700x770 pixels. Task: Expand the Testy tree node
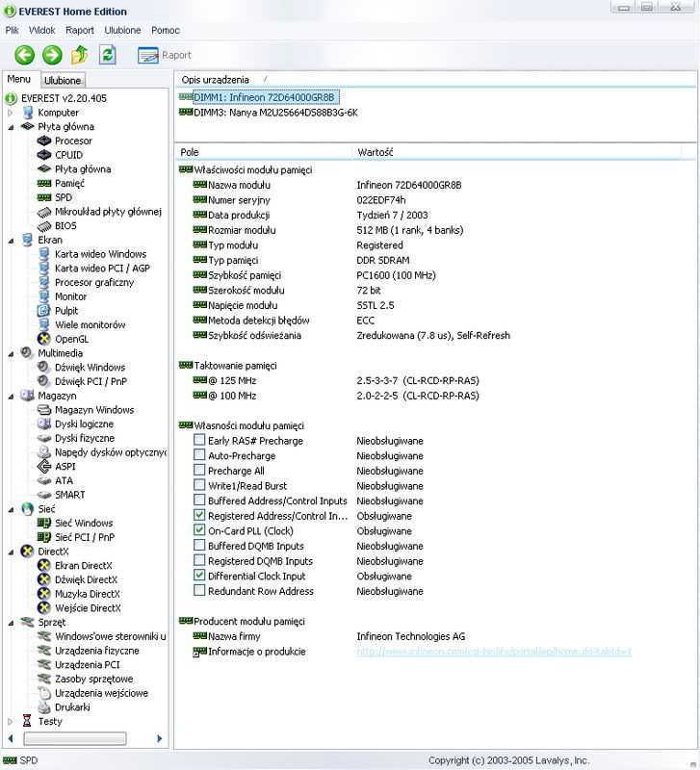[12, 721]
